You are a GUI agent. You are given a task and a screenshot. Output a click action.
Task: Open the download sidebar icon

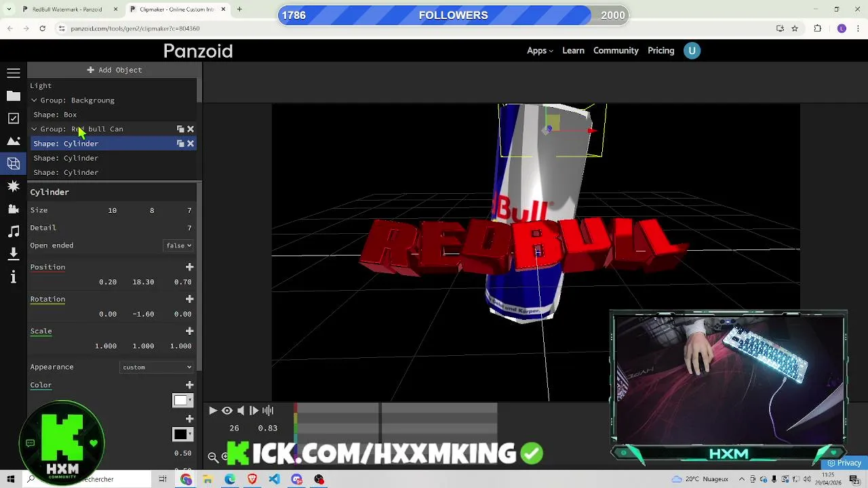click(x=14, y=253)
